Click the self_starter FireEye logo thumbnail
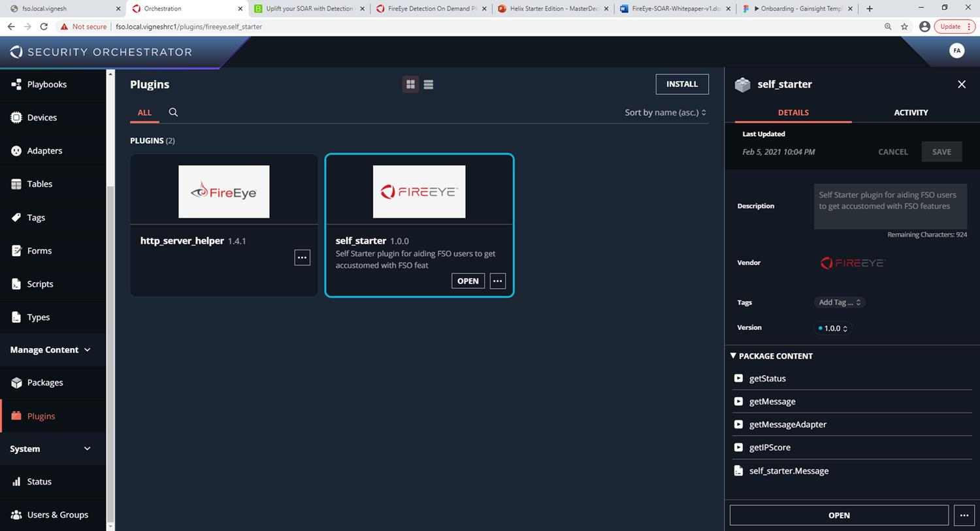The height and width of the screenshot is (531, 980). click(419, 191)
